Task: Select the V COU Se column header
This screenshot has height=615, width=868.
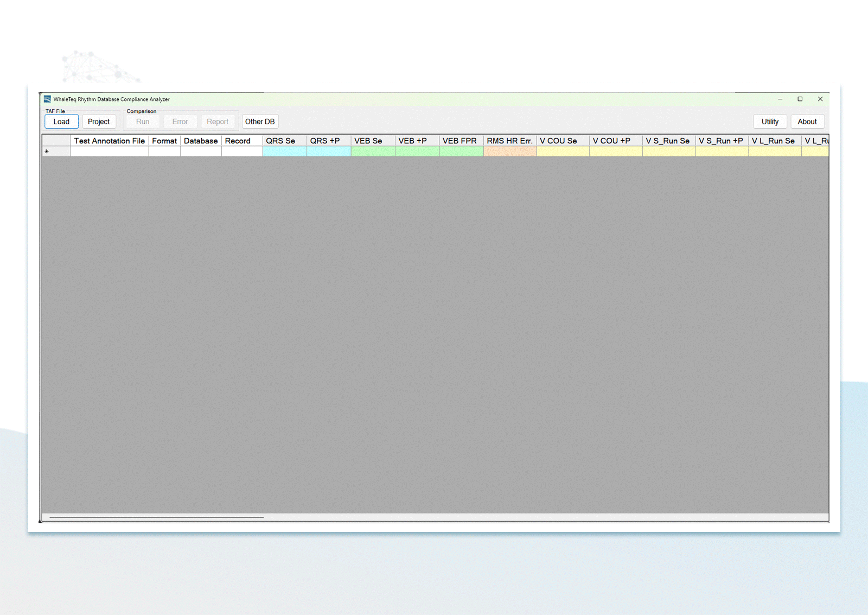Action: [x=563, y=141]
